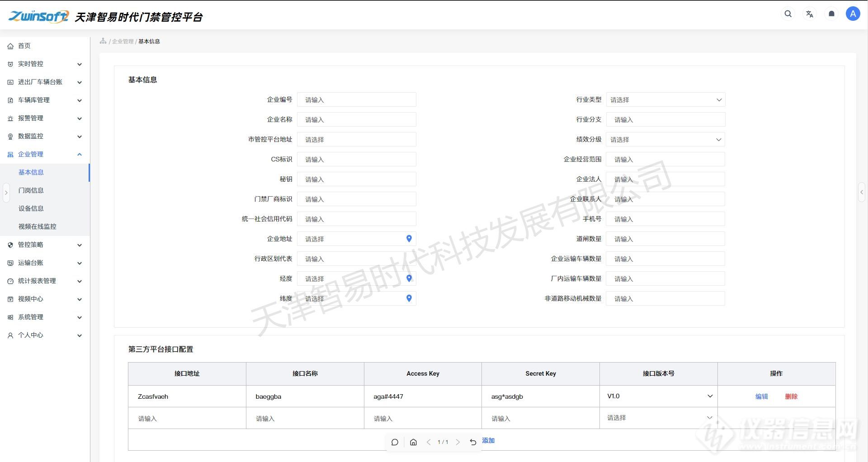
Task: Click the breadcrumb organization tree icon
Action: (103, 41)
